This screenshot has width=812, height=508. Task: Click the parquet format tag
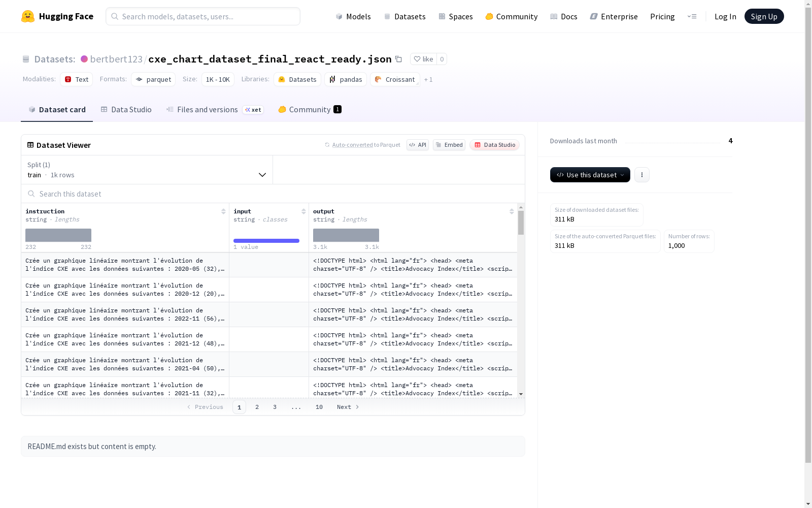pos(153,79)
